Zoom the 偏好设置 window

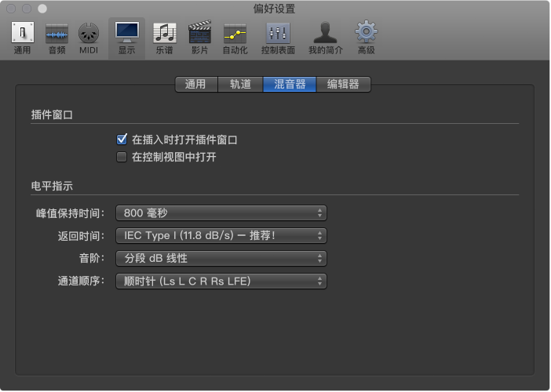tap(42, 9)
